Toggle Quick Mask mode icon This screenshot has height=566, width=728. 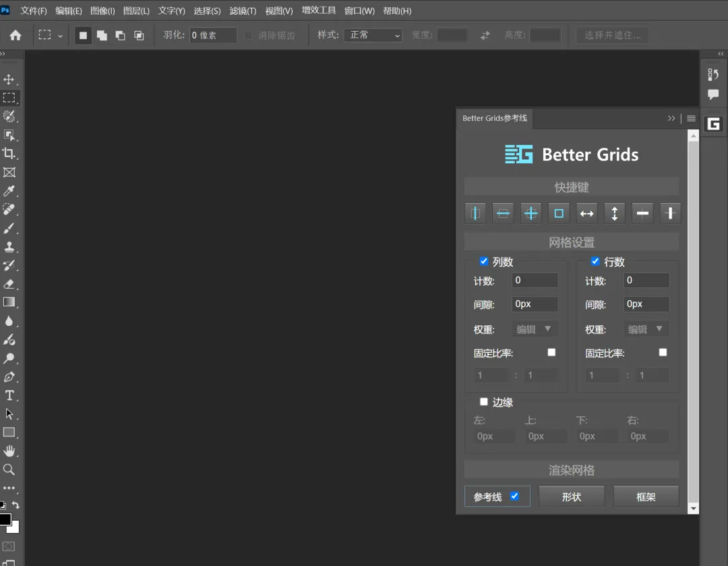pyautogui.click(x=9, y=546)
